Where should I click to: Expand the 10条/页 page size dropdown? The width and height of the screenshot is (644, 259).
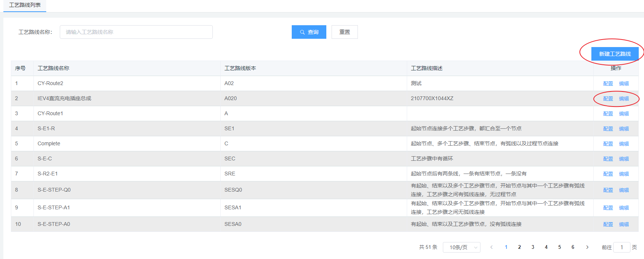pos(461,247)
